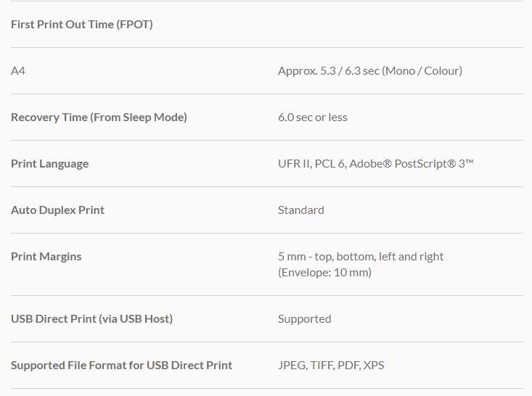Click the PCL 6 text
Image resolution: width=532 pixels, height=396 pixels.
click(x=330, y=164)
